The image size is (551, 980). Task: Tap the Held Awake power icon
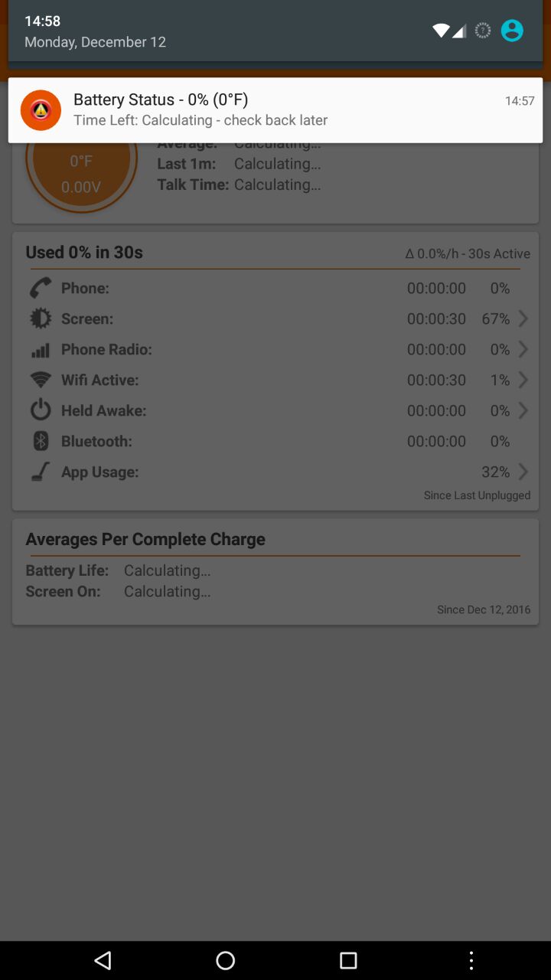[x=41, y=410]
